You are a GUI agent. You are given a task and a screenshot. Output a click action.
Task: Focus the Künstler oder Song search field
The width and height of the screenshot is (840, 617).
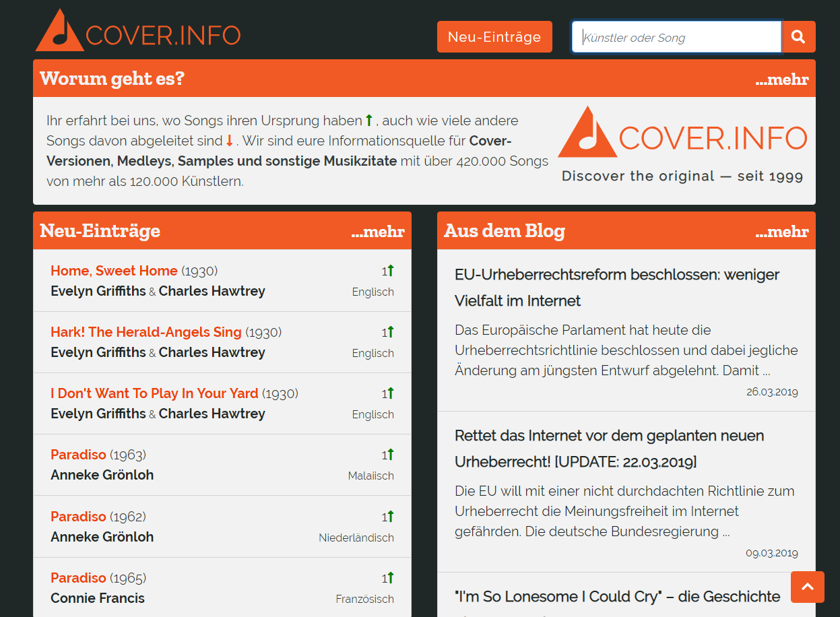pos(676,37)
